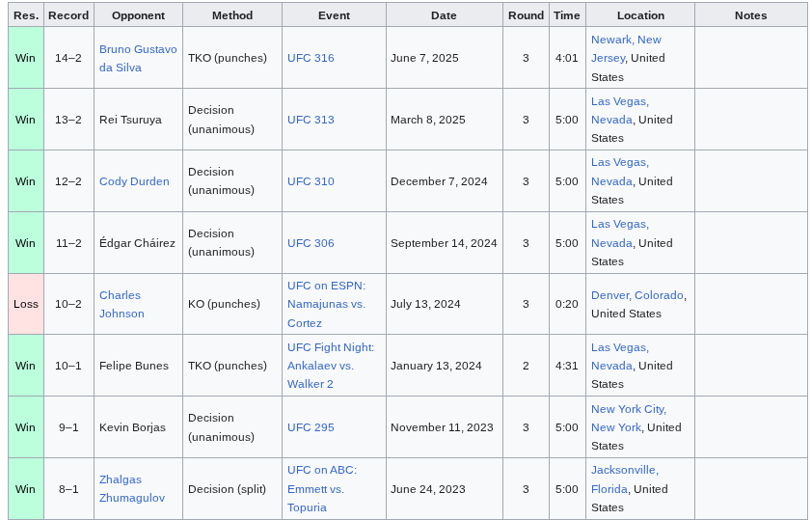Image resolution: width=812 pixels, height=520 pixels.
Task: Follow Las Vegas, Nevada link in UFC 310 row
Action: click(x=620, y=172)
